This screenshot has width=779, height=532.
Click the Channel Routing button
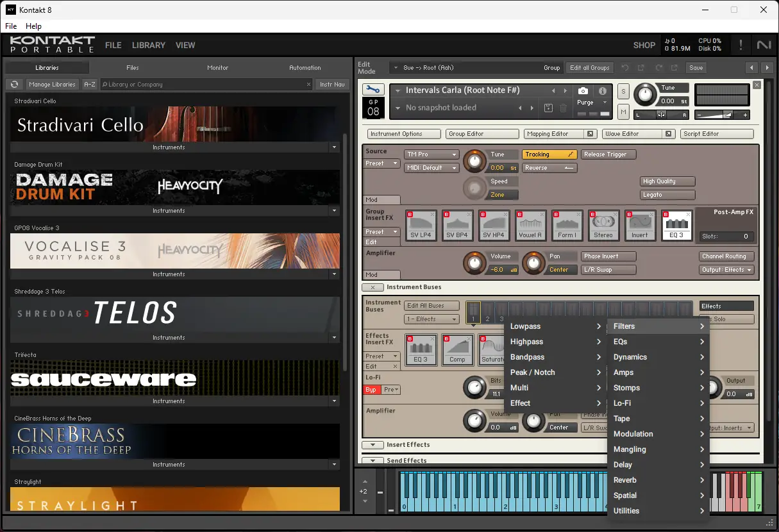coord(726,256)
